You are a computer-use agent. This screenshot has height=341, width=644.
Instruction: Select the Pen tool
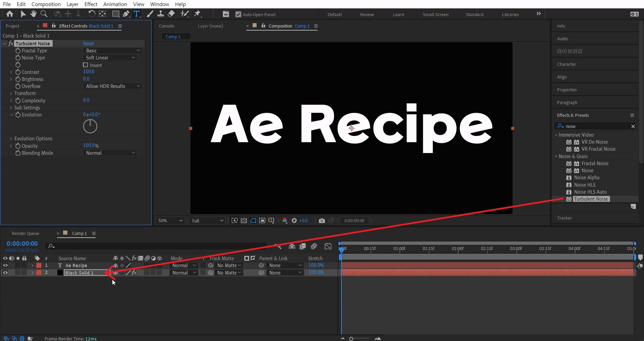[126, 14]
